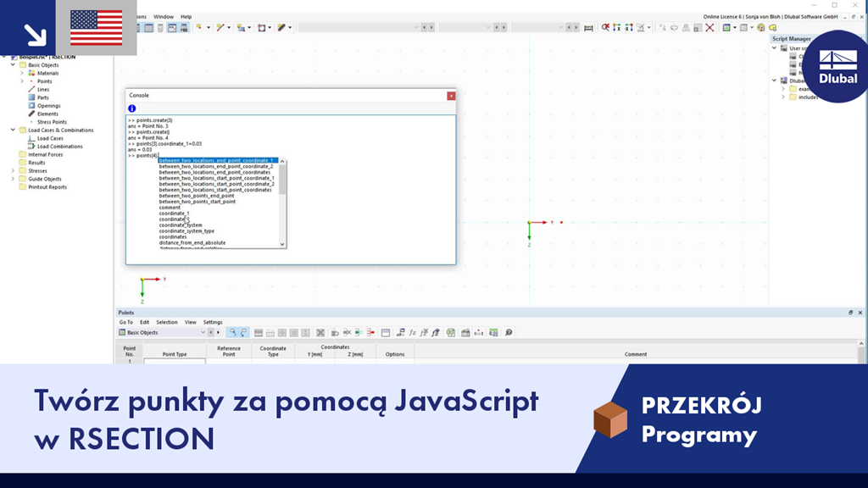Open the Basic Objects dropdown in Points panel

pyautogui.click(x=162, y=332)
